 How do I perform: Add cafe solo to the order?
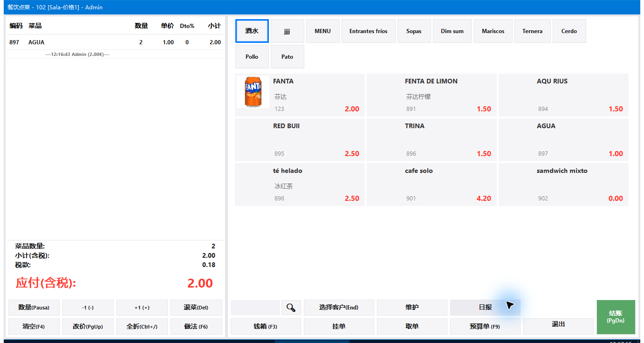click(432, 185)
